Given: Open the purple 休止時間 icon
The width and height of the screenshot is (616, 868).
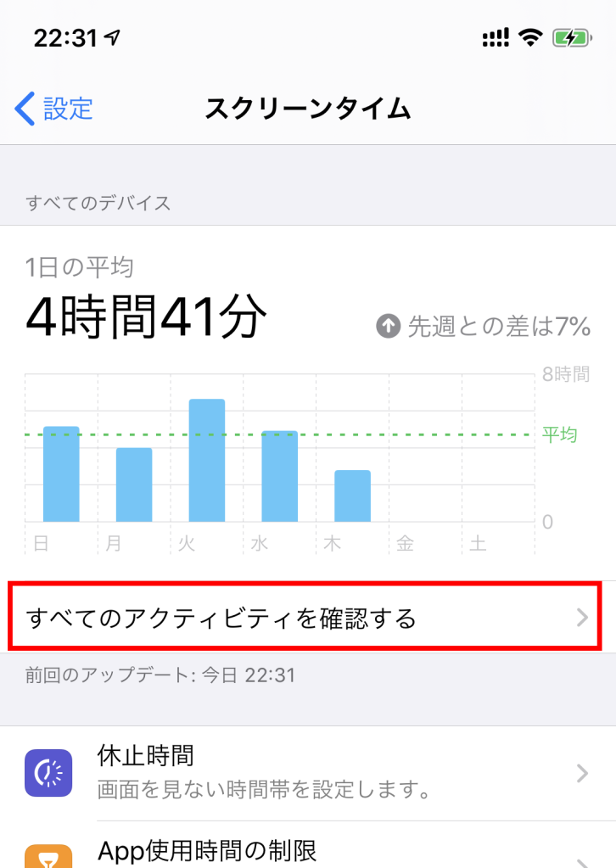Looking at the screenshot, I should coord(48,773).
